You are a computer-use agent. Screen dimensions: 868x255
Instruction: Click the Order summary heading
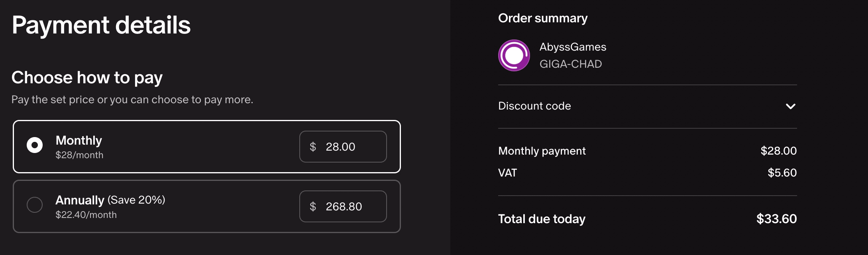[x=543, y=18]
